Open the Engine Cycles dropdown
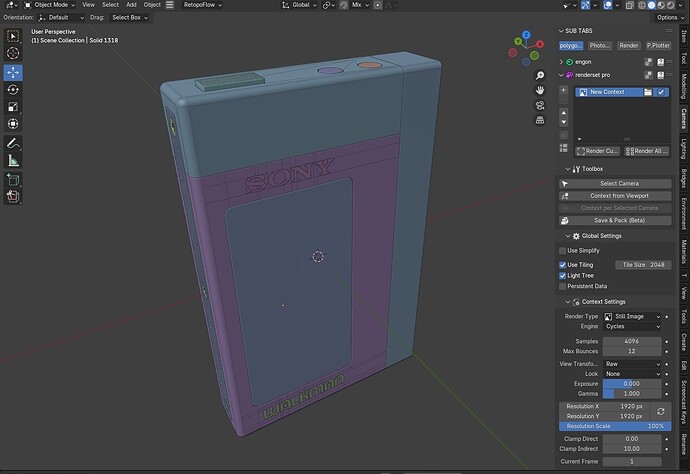Screen dimensions: 690x474 pos(632,327)
